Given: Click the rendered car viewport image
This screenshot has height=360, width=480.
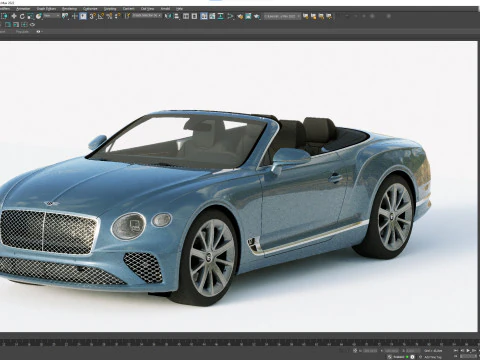Looking at the screenshot, I should 239,187.
